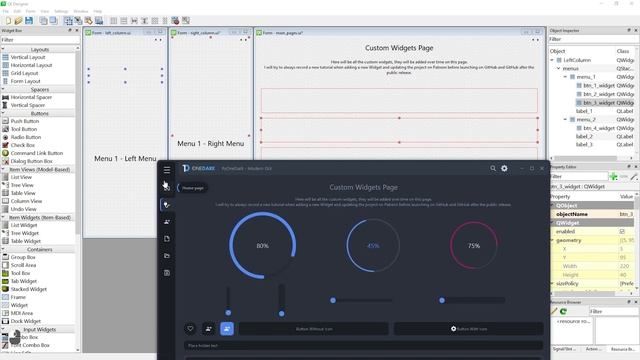Viewport: 640px width, 360px height.
Task: Click the save icon in OneDark sidebar
Action: click(167, 273)
